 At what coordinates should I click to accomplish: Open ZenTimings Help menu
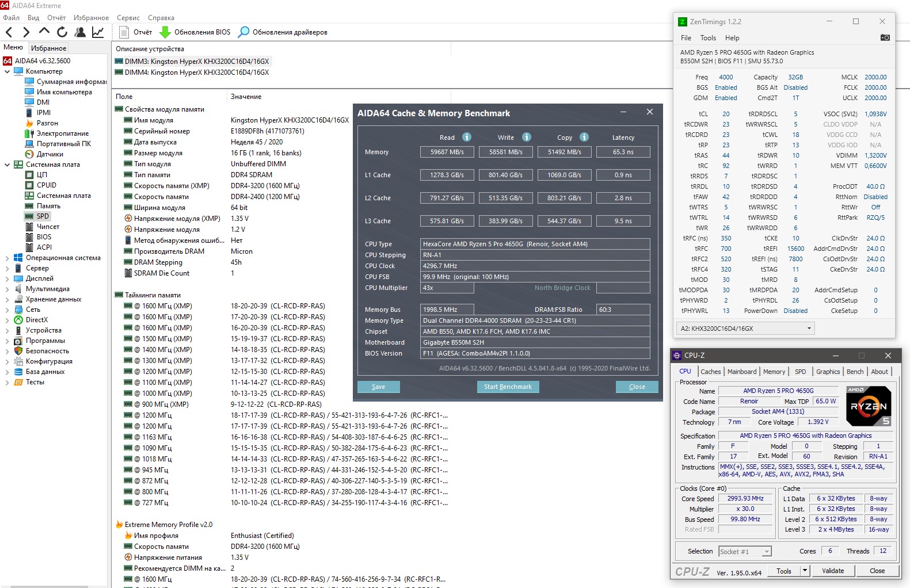point(732,38)
